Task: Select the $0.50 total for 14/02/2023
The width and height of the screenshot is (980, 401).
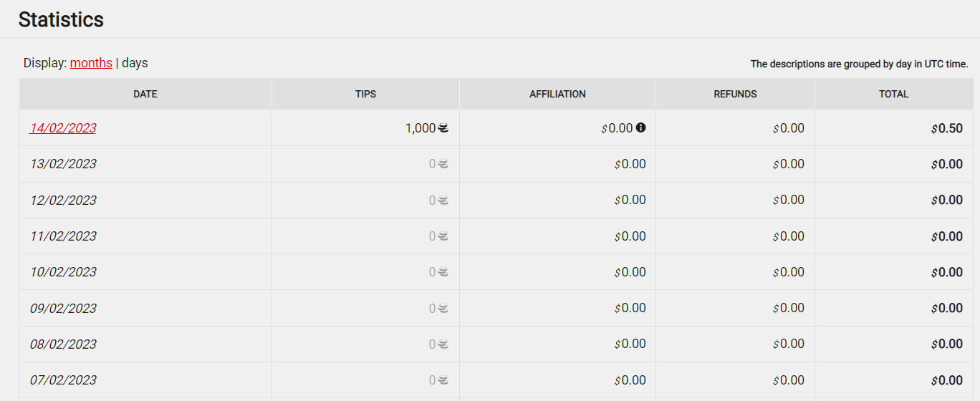Action: pos(947,128)
